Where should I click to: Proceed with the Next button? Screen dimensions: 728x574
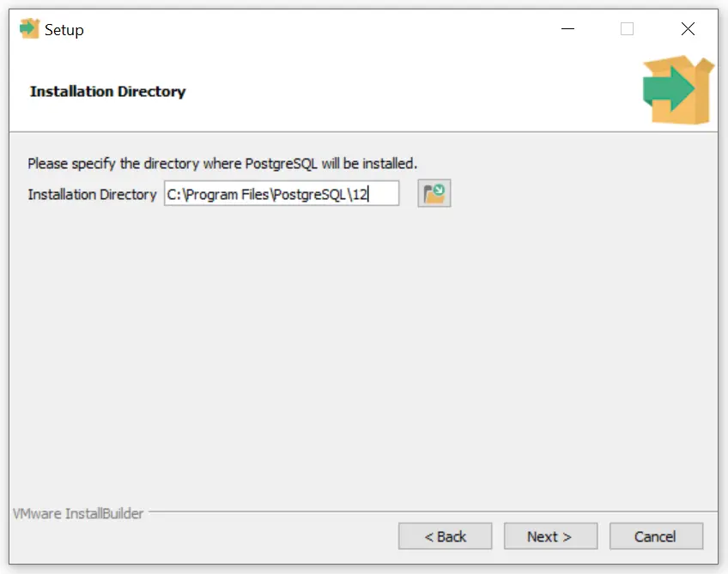point(550,536)
